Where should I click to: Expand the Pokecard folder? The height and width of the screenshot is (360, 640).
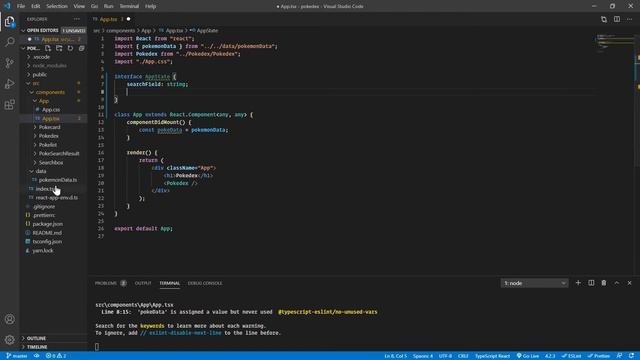[54, 127]
